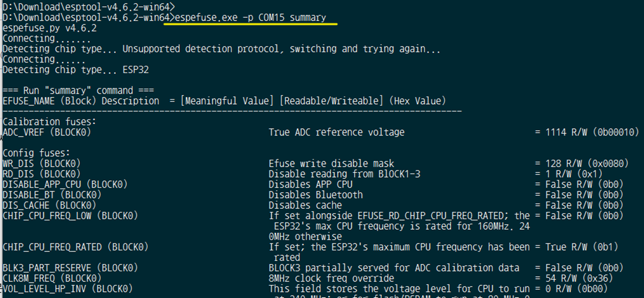This screenshot has height=298, width=644.
Task: Click 'Disable reading from BlOCK1-3' description
Action: pyautogui.click(x=344, y=173)
